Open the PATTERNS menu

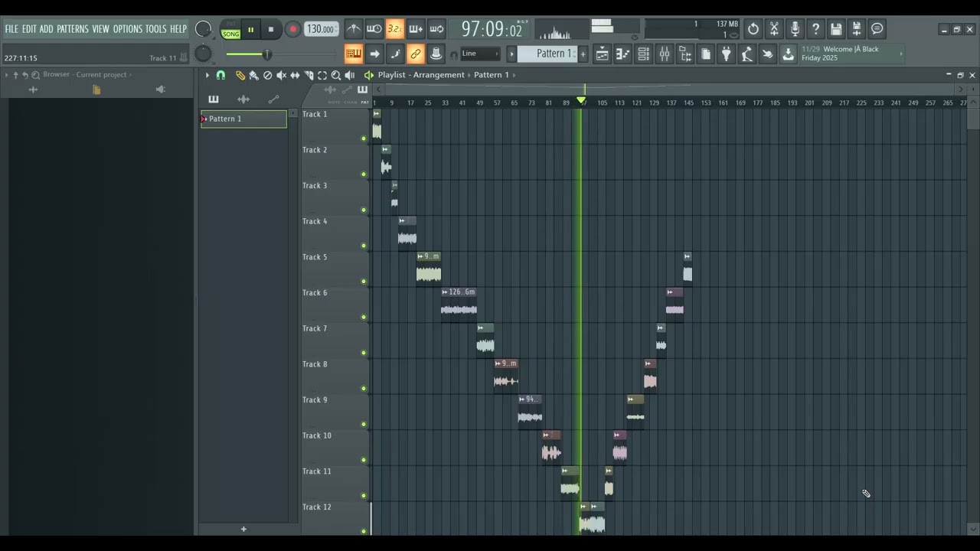pos(73,29)
